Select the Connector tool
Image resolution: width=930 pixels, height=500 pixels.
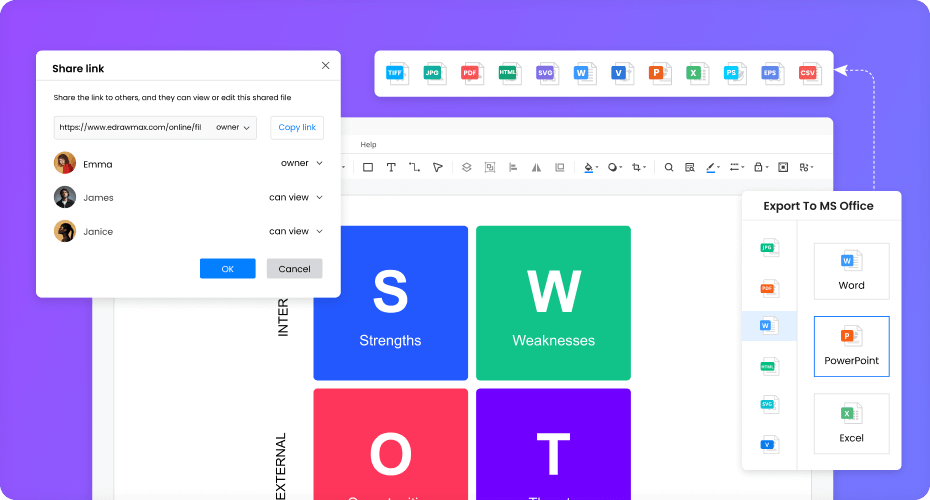pos(414,167)
